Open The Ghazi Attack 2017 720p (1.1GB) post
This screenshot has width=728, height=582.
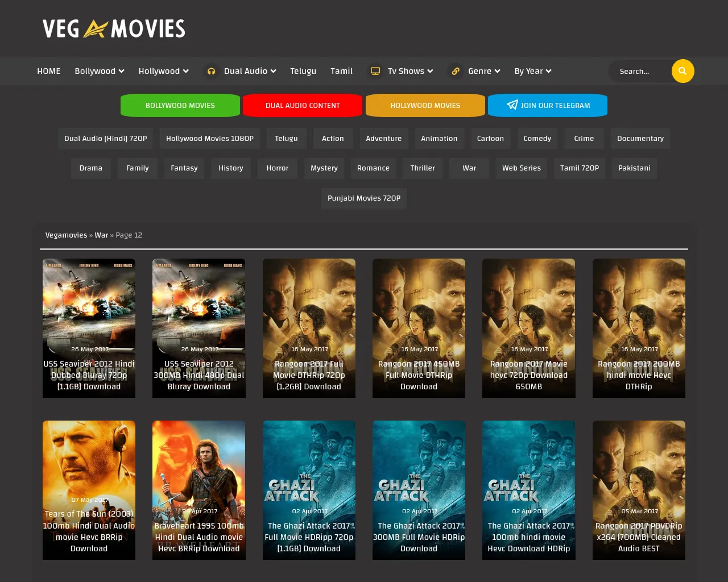pyautogui.click(x=309, y=490)
